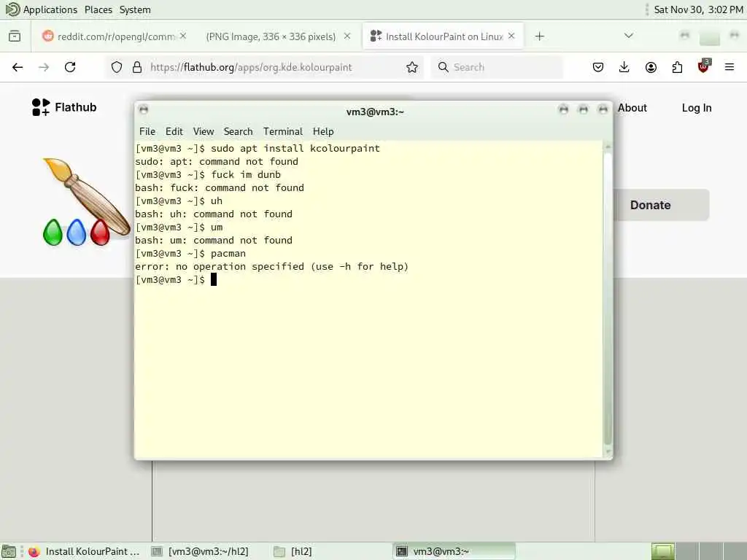Image resolution: width=747 pixels, height=560 pixels.
Task: Open the Firefox account icon
Action: (x=651, y=67)
